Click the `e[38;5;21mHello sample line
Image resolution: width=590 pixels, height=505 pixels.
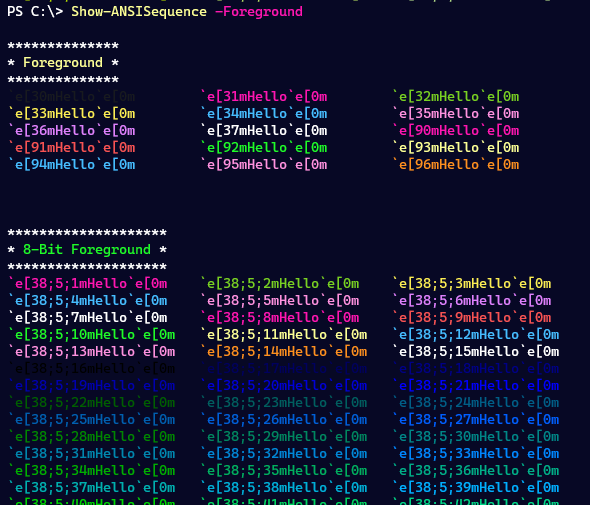point(476,386)
